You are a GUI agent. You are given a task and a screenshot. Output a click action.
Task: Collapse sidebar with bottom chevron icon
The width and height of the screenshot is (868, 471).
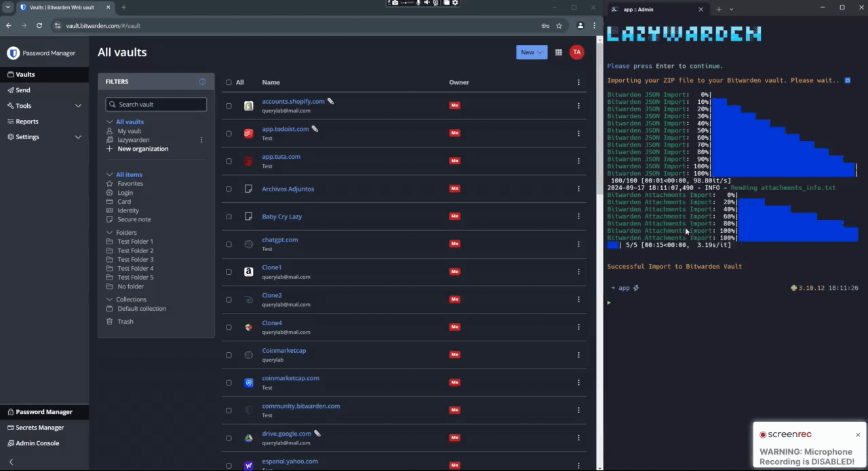pyautogui.click(x=11, y=462)
